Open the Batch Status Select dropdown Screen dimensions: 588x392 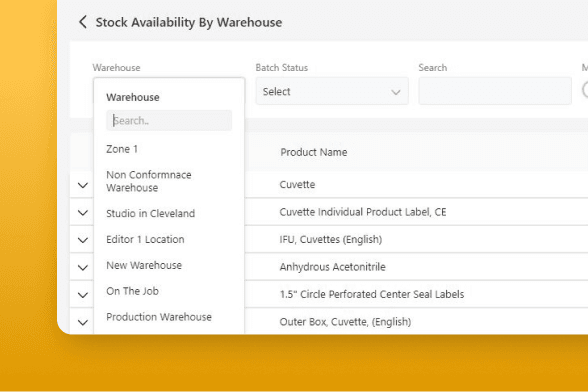click(x=332, y=91)
